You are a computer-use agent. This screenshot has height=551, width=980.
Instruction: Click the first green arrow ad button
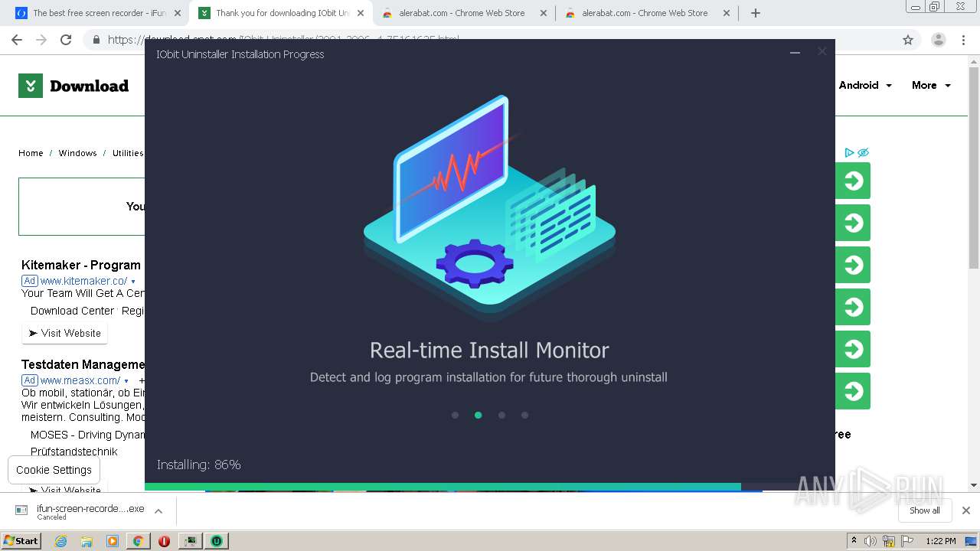click(853, 181)
